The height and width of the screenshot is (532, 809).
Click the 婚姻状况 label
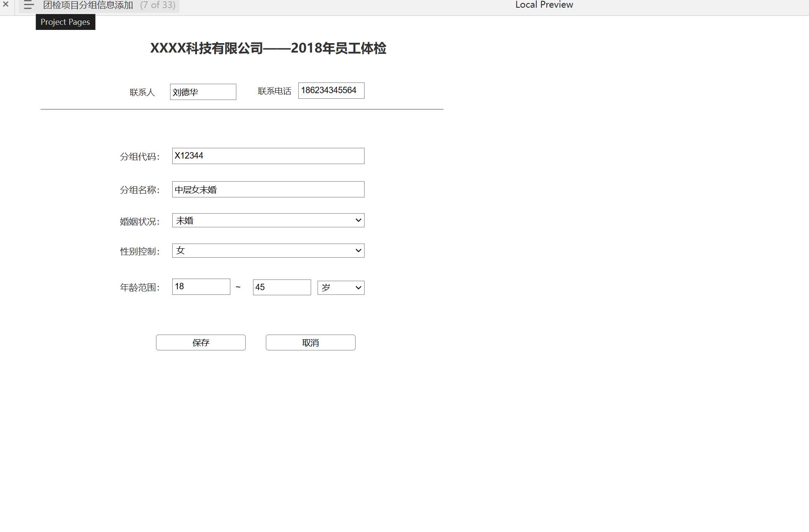[140, 222]
